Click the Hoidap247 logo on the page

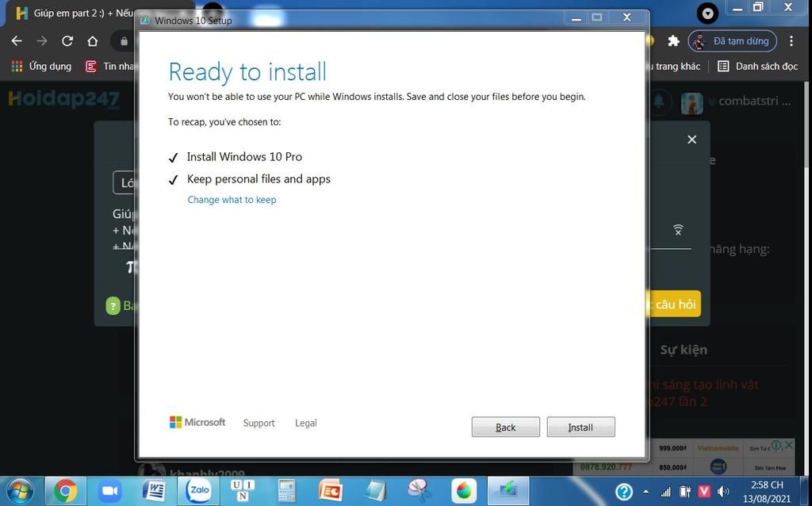63,99
